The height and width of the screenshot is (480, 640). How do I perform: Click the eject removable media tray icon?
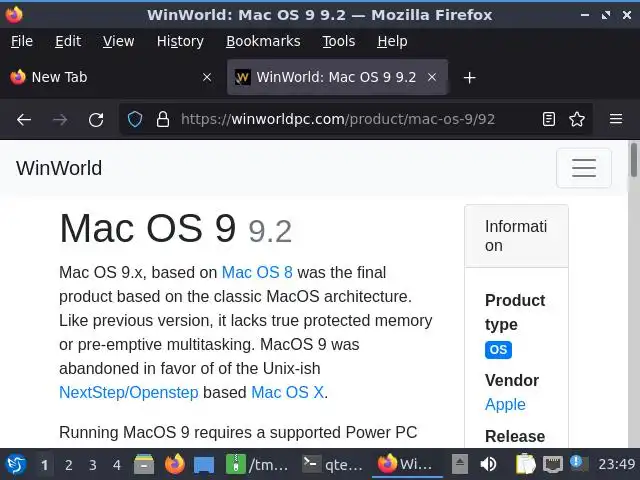tap(460, 464)
